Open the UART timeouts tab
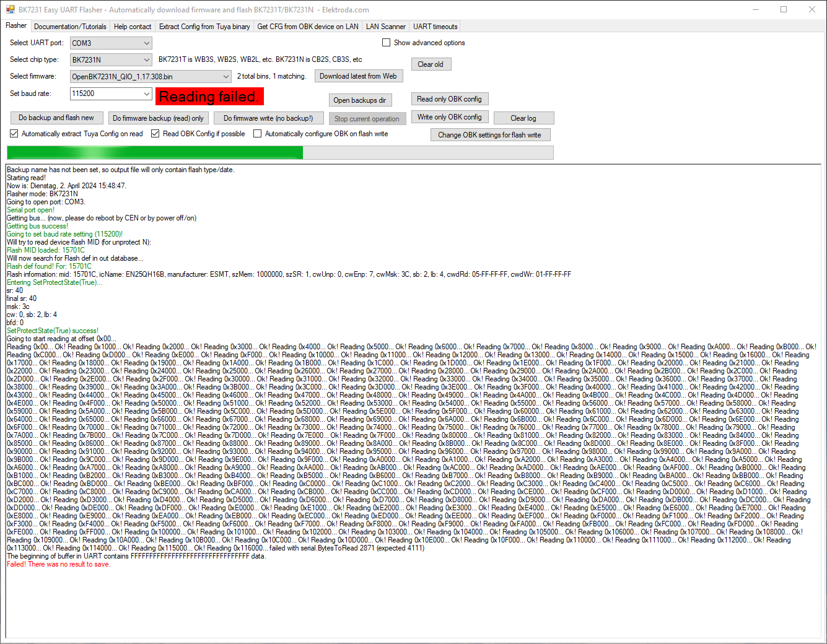Image resolution: width=827 pixels, height=644 pixels. (x=435, y=27)
